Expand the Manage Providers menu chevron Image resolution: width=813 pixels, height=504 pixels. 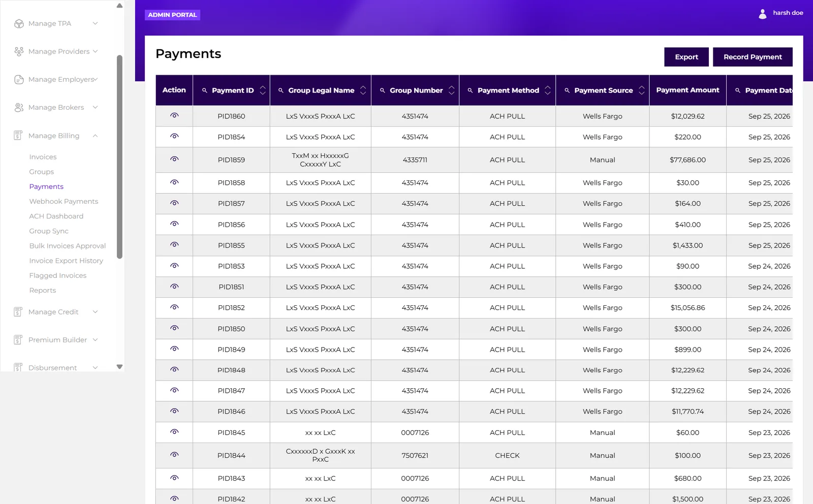(x=95, y=51)
